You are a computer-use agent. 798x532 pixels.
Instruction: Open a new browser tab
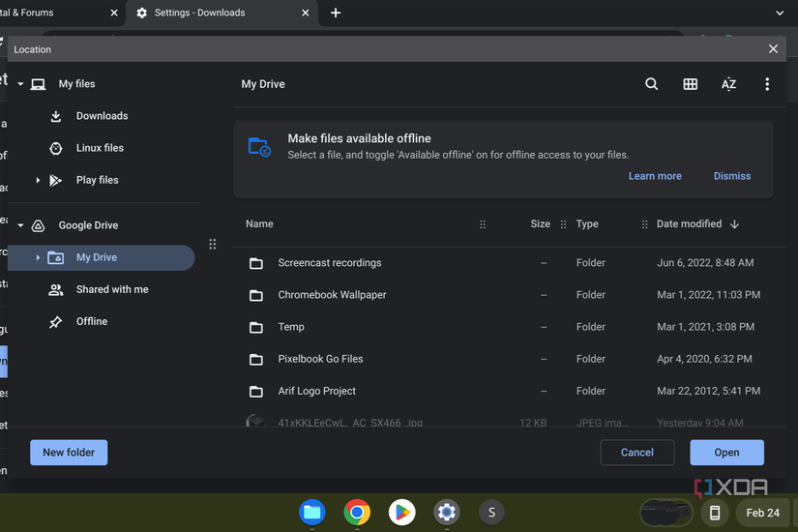[336, 13]
